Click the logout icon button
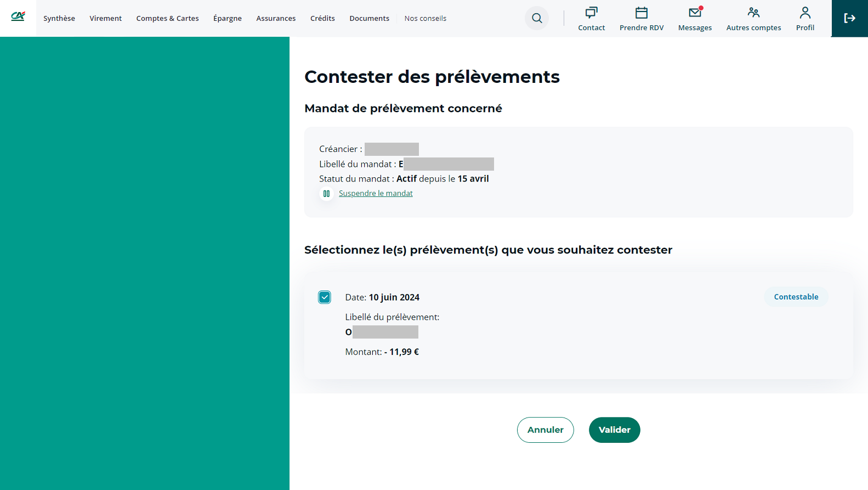The image size is (868, 490). (x=849, y=18)
